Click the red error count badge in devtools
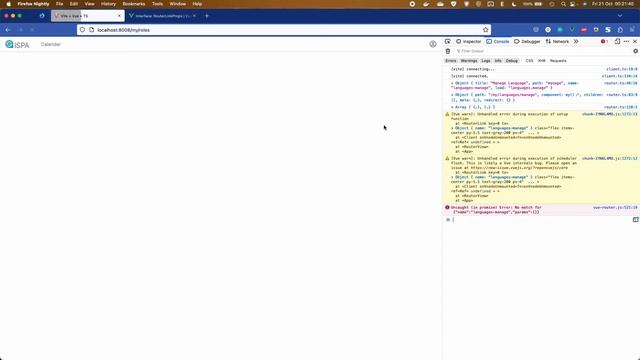Screen dimensions: 640x360 pos(604,41)
